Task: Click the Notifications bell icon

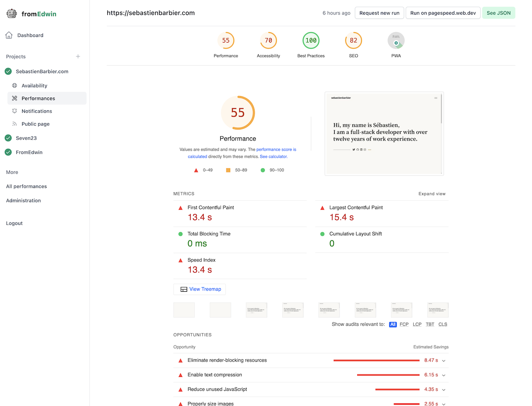Action: 15,111
